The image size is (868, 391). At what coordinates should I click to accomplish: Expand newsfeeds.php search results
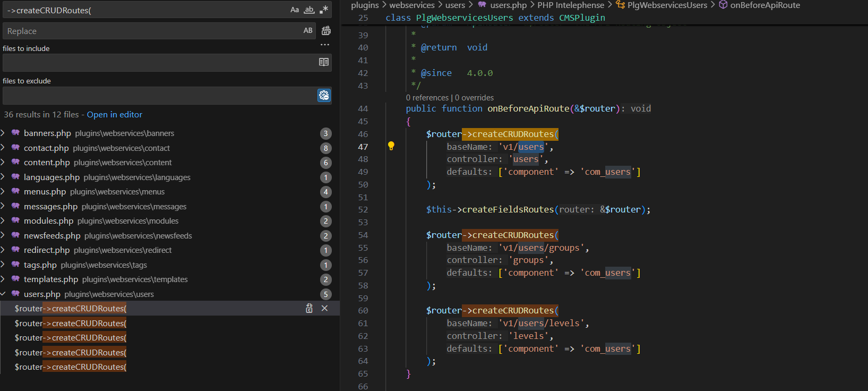pos(3,235)
